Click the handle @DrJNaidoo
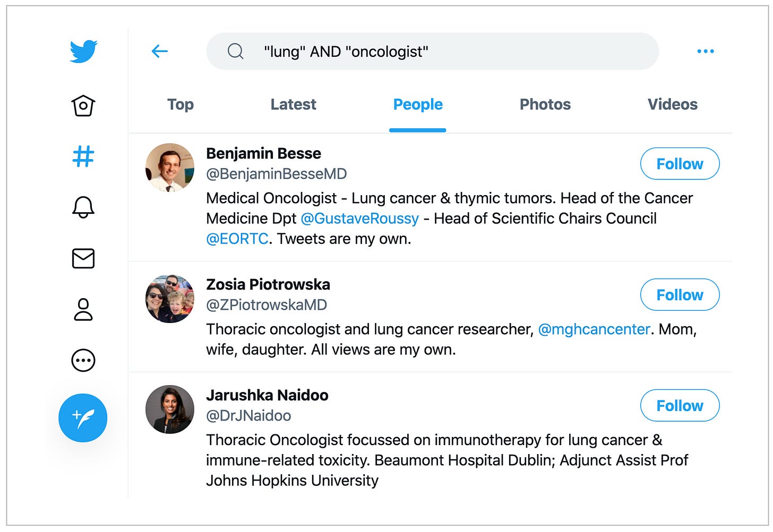Image resolution: width=773 pixels, height=532 pixels. point(248,416)
